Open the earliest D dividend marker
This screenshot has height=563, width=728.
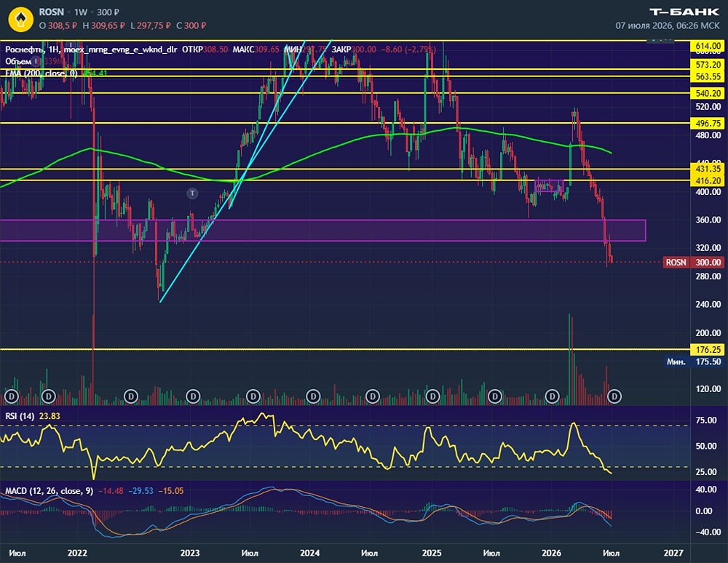coord(12,396)
